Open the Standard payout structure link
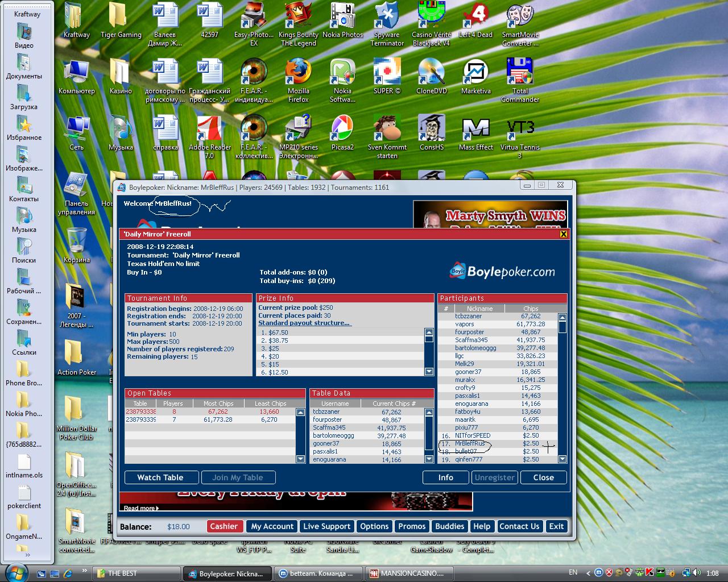728x582 pixels. click(304, 323)
